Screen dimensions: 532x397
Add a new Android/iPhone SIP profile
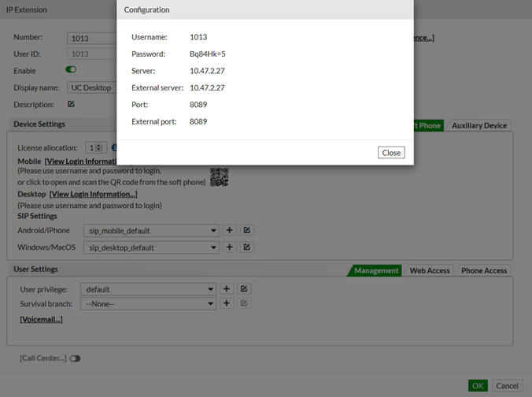point(229,230)
